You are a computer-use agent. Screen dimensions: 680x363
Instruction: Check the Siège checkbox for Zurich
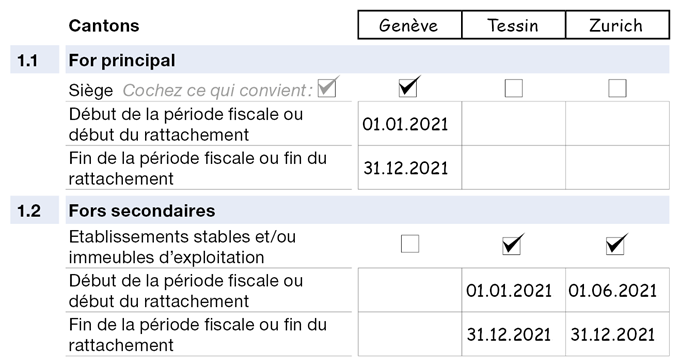(617, 88)
